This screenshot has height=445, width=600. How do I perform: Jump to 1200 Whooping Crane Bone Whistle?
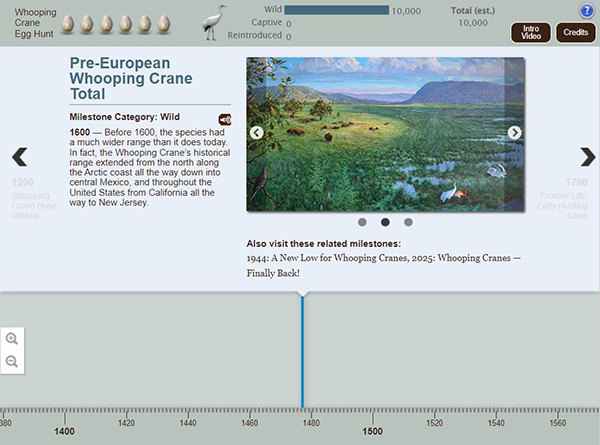click(x=34, y=199)
